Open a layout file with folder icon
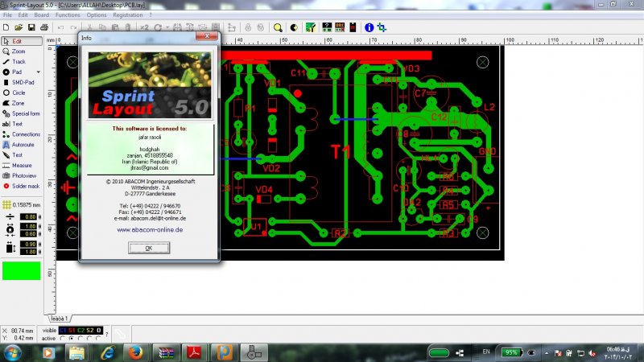This screenshot has width=644, height=362. point(19,27)
